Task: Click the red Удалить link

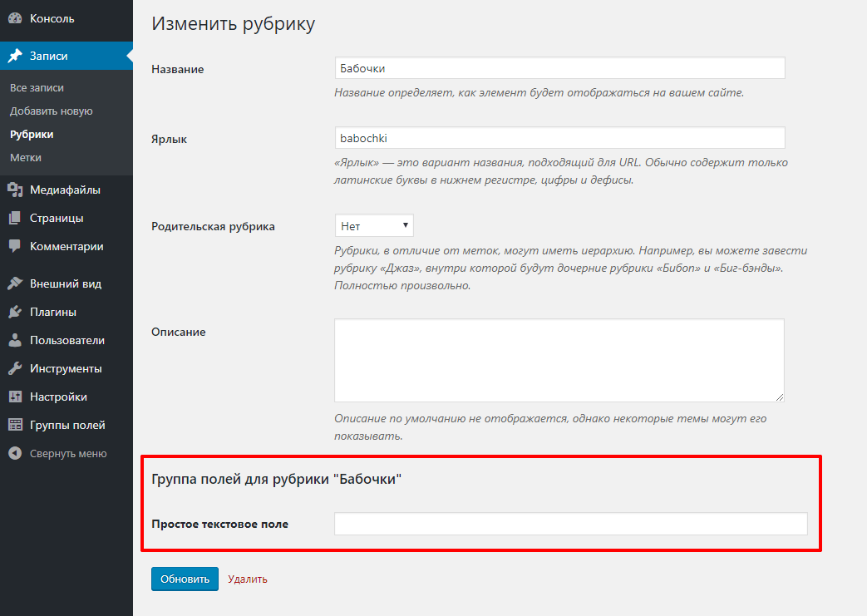Action: (x=248, y=579)
